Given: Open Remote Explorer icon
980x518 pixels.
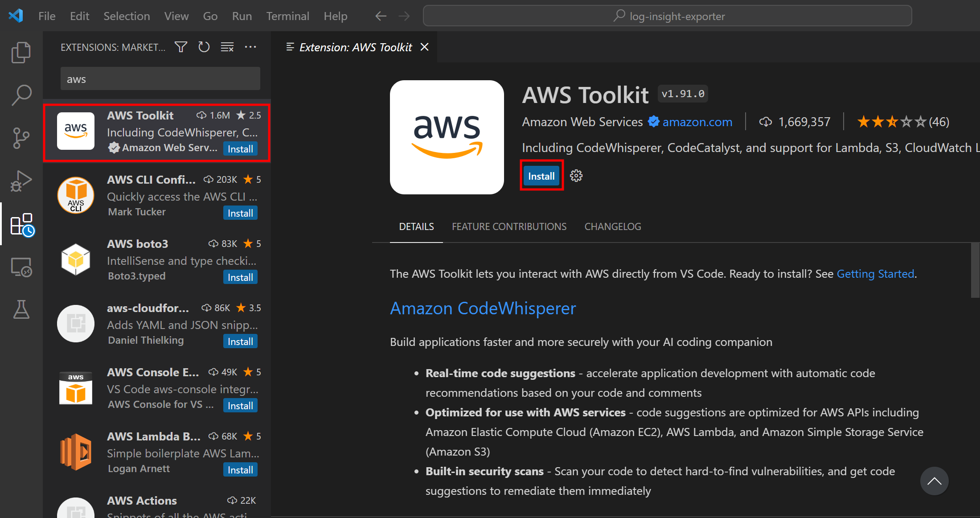Looking at the screenshot, I should click(x=21, y=267).
